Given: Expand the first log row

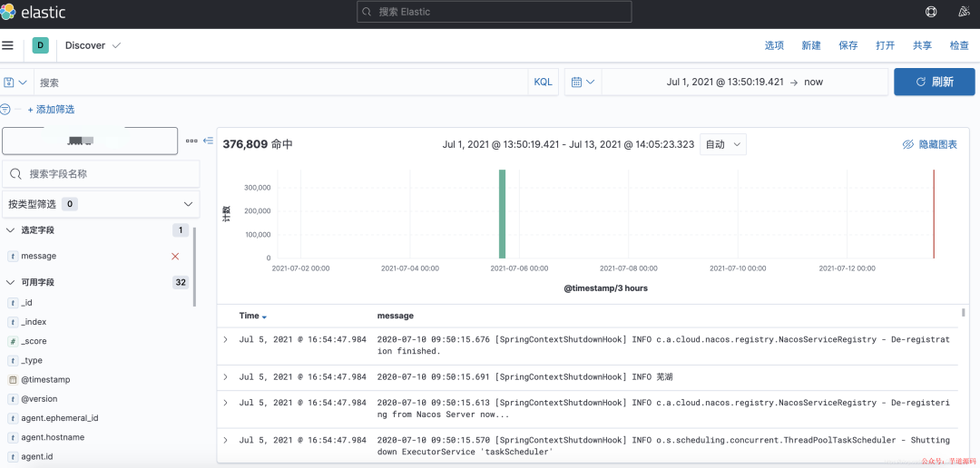Looking at the screenshot, I should tap(226, 339).
